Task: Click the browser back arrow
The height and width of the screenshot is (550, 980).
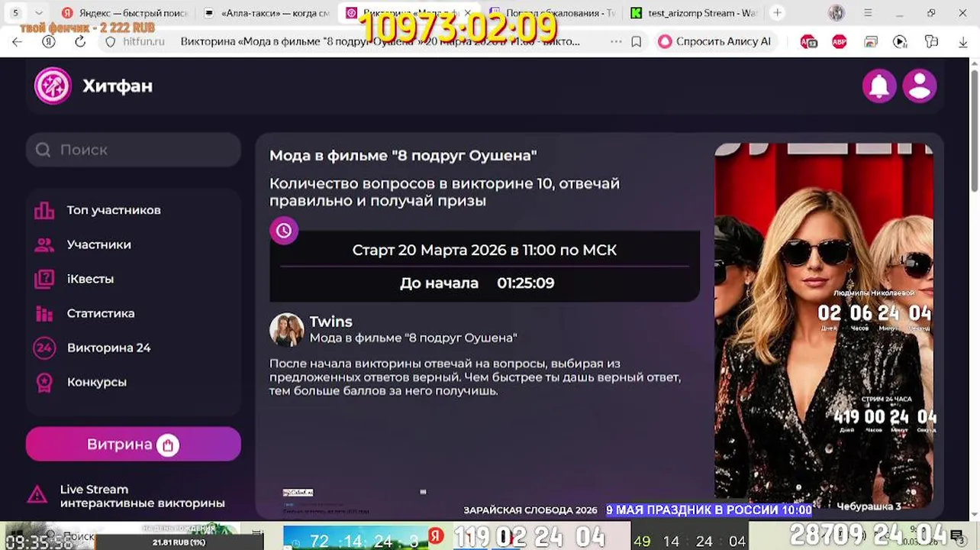Action: point(17,42)
